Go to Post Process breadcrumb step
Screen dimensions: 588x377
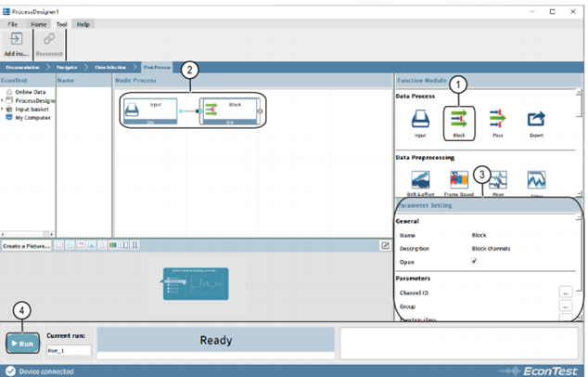[157, 67]
